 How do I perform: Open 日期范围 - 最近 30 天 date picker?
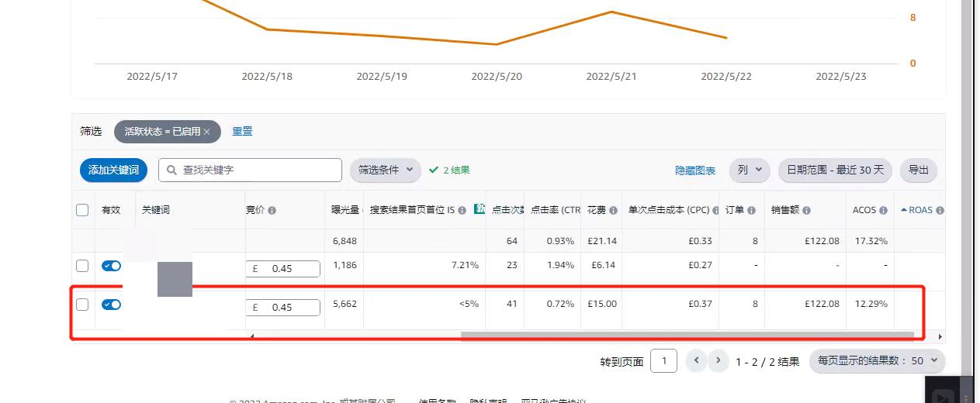pos(835,170)
